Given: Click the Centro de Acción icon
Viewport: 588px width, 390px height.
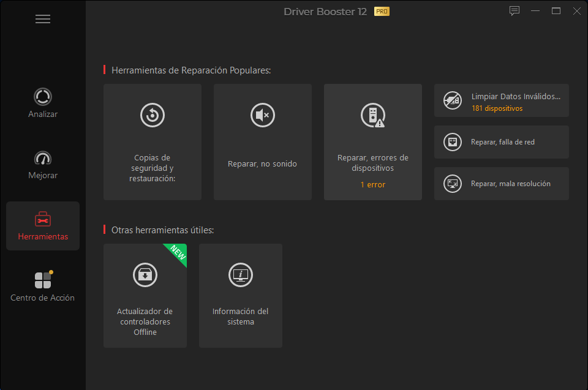Looking at the screenshot, I should (x=43, y=280).
